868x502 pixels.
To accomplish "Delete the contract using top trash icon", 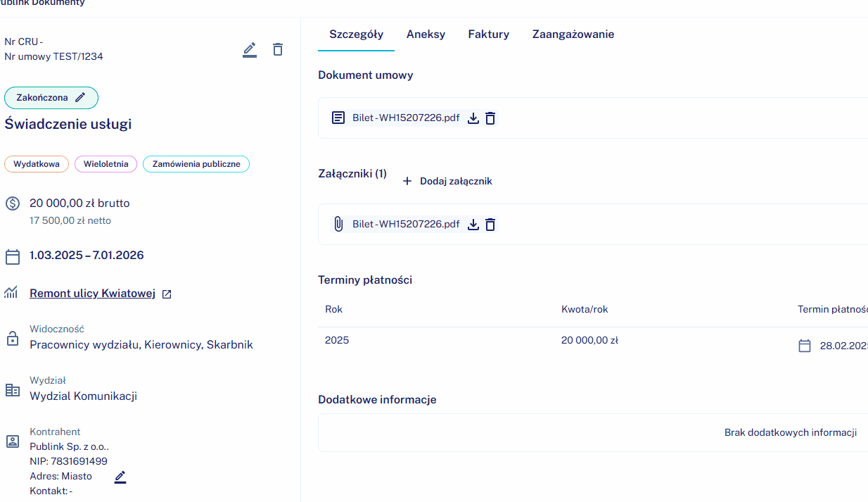I will (x=278, y=49).
